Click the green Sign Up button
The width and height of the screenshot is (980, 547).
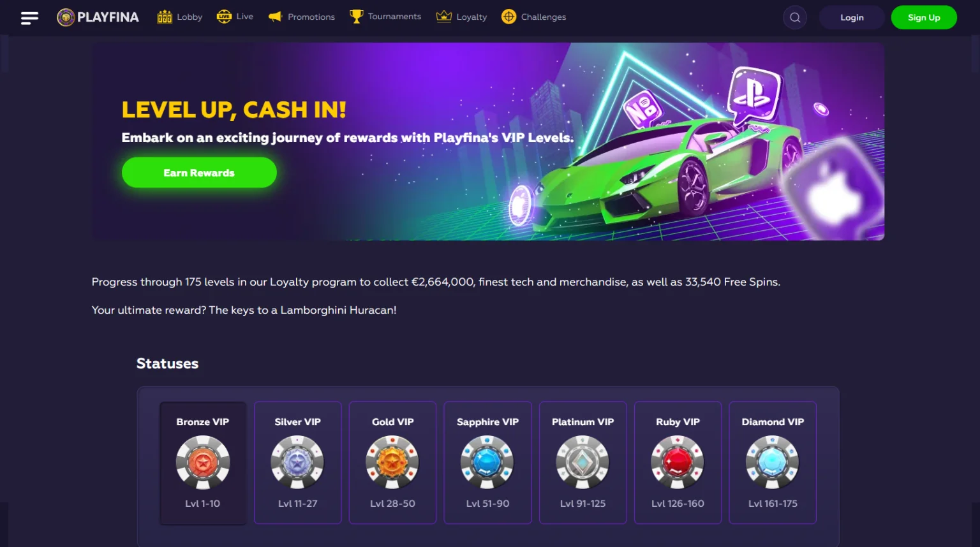point(924,17)
